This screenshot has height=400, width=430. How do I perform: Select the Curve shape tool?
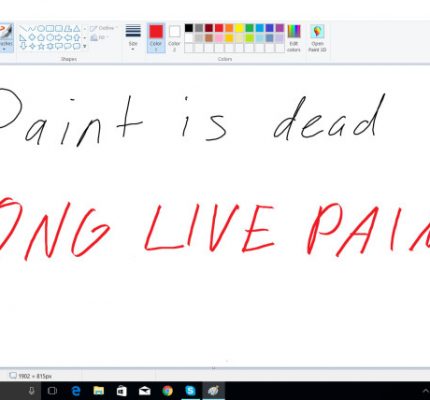pyautogui.click(x=31, y=28)
